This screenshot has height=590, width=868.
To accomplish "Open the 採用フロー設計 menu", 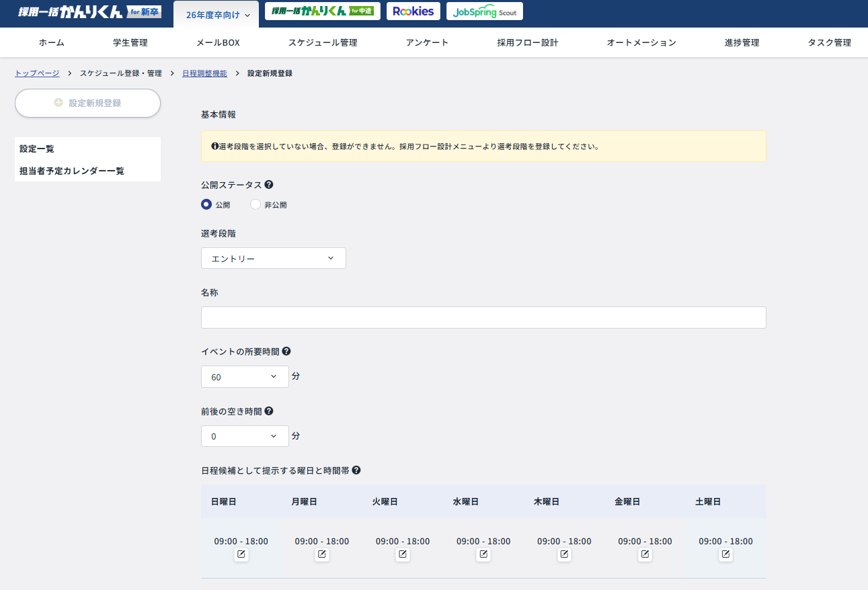I will (x=527, y=43).
